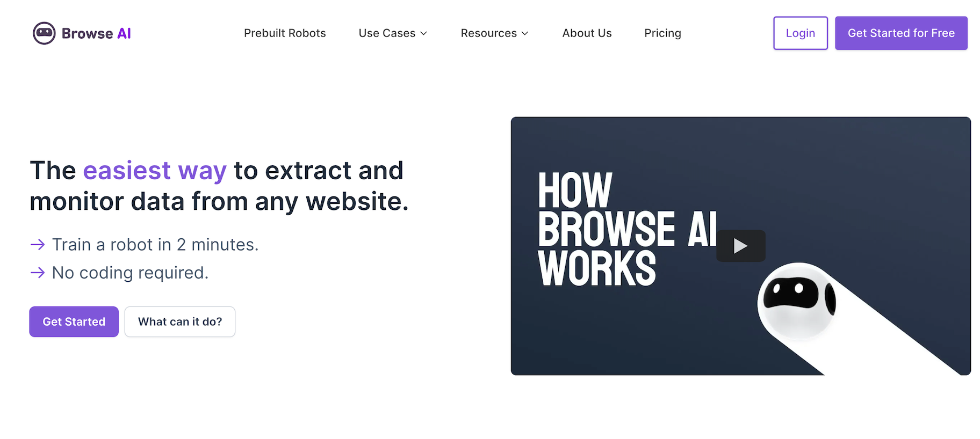This screenshot has width=980, height=439.
Task: Click the "Train a robot in 2 minutes" text
Action: [x=155, y=245]
